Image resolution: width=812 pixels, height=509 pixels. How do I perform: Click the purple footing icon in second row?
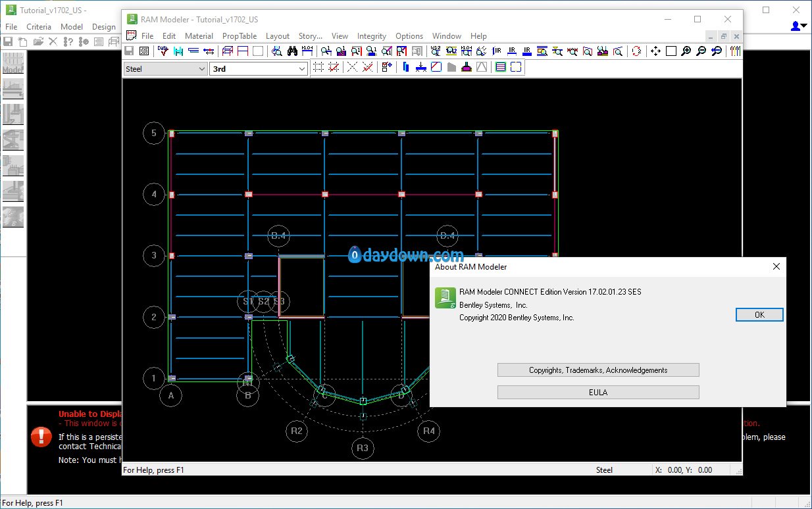point(467,67)
